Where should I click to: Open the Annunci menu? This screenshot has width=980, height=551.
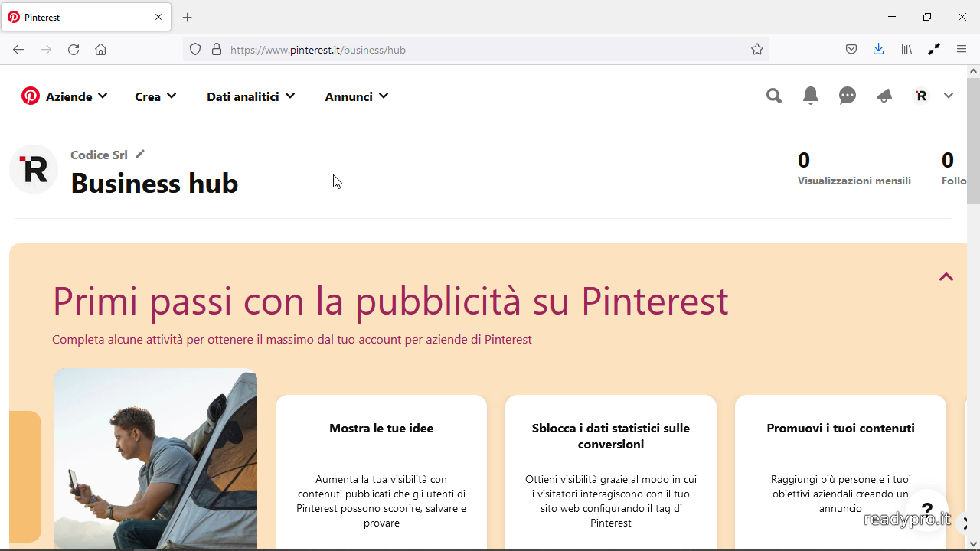356,96
